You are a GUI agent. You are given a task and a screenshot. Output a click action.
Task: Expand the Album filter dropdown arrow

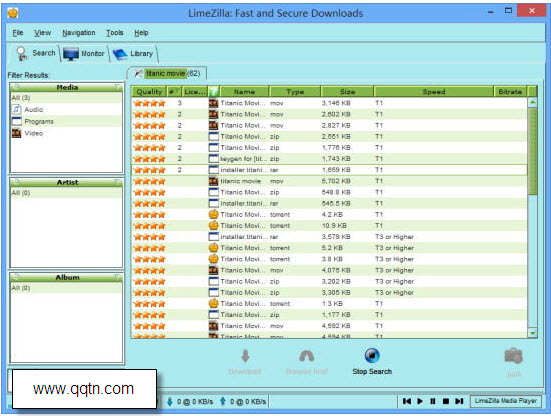pos(117,277)
